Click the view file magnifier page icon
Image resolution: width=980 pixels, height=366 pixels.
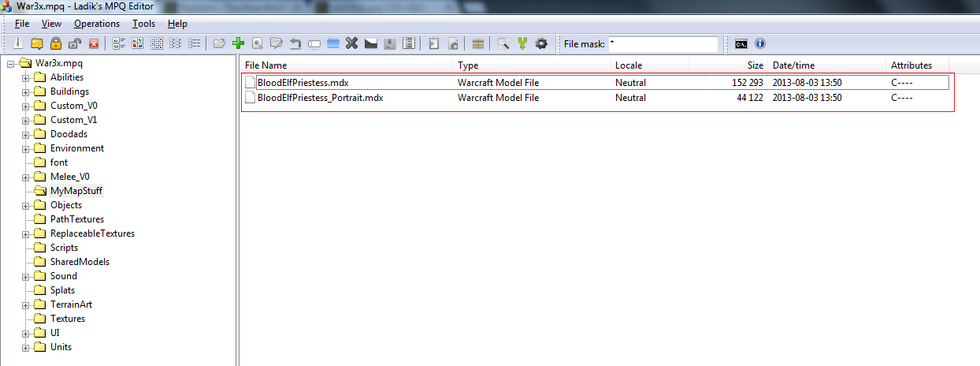(x=258, y=43)
